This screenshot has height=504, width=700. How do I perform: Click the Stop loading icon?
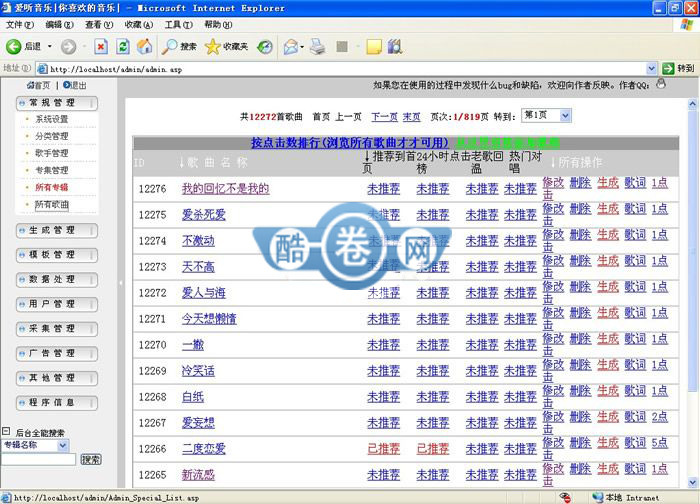coord(101,46)
